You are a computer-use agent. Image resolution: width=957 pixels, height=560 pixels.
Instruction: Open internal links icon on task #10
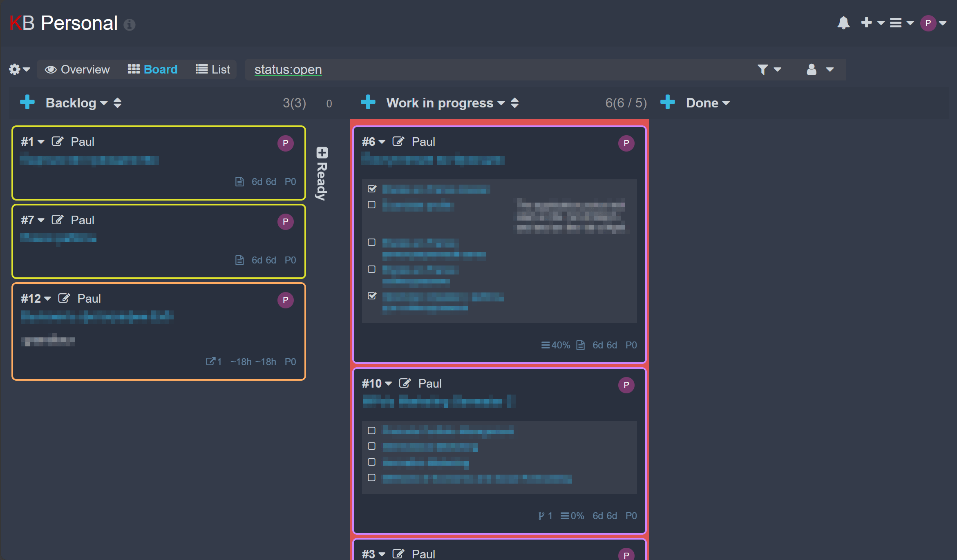click(x=545, y=516)
